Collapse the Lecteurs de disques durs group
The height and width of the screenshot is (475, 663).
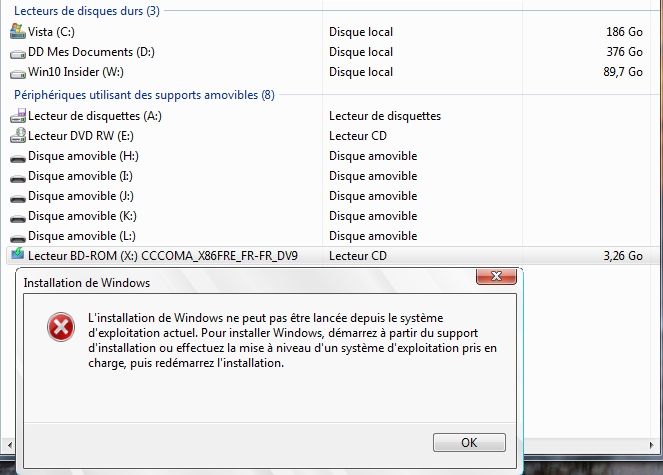point(87,11)
